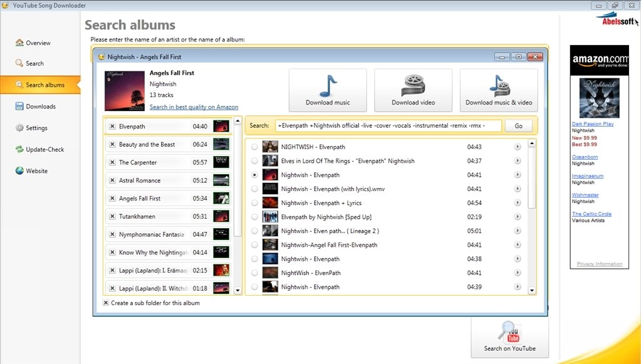The height and width of the screenshot is (364, 641).
Task: Open Oceanborn Amazon link
Action: 585,157
